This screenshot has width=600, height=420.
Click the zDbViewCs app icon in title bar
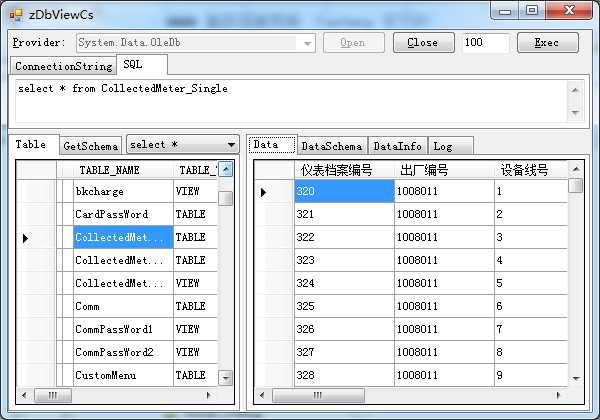[x=16, y=15]
